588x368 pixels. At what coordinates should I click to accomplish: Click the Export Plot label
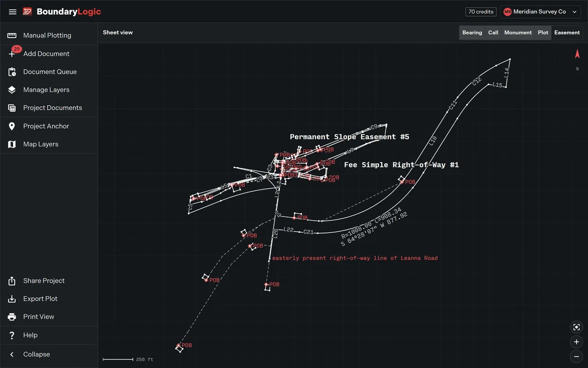point(40,299)
